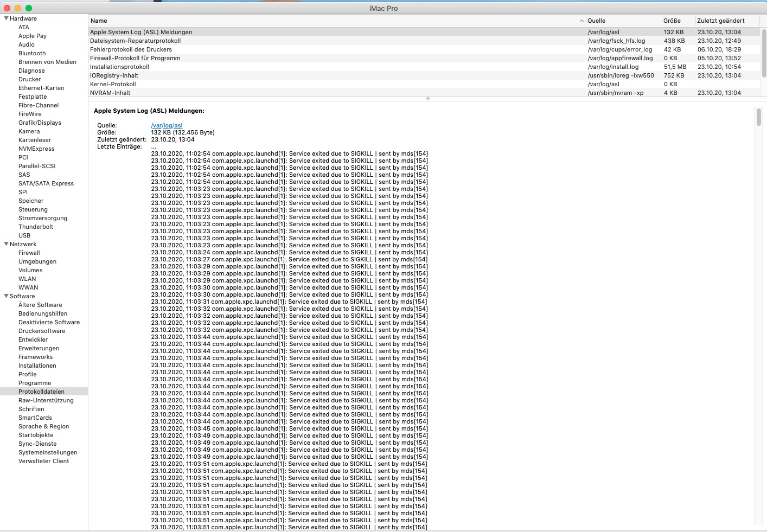Select the Kernel-Protokoll row

[424, 84]
